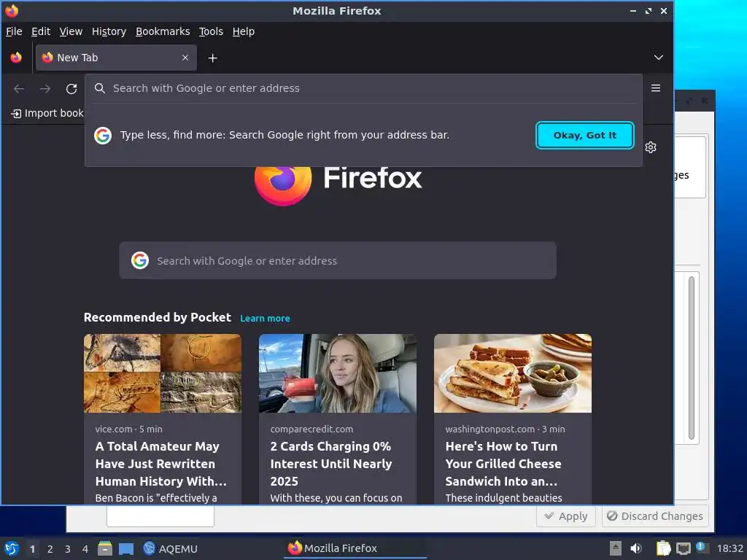
Task: Click Apply button in background window
Action: tap(566, 516)
